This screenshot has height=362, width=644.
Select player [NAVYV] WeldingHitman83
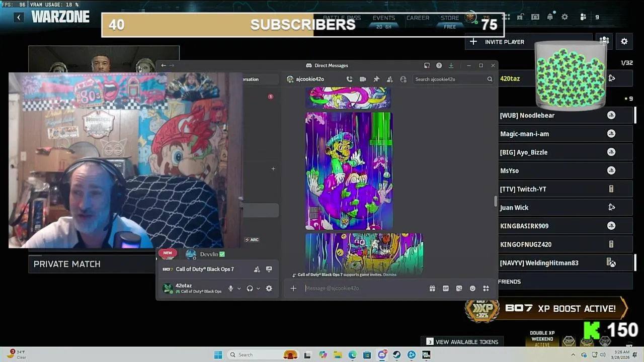[566, 262]
